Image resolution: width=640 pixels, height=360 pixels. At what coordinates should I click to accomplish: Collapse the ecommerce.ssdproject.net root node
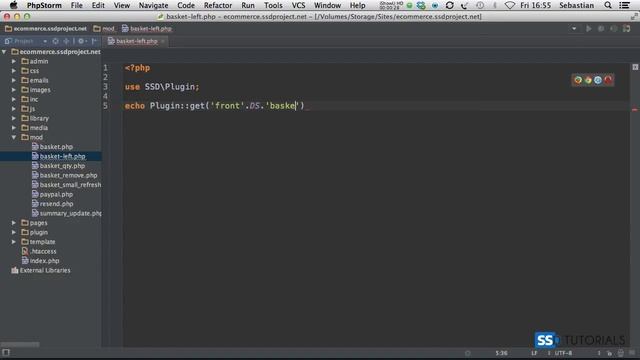[x=4, y=52]
